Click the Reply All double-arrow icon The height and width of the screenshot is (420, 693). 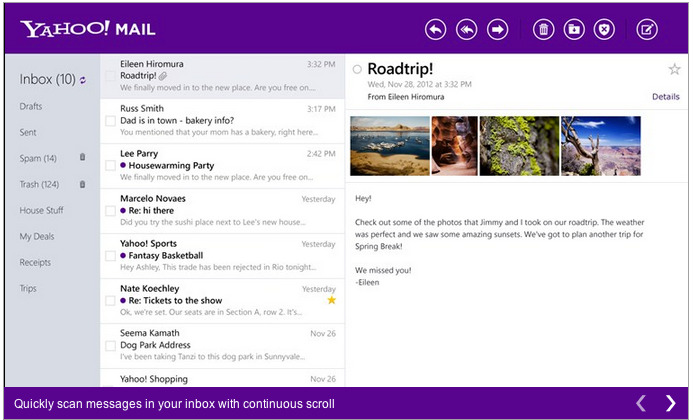pyautogui.click(x=467, y=30)
